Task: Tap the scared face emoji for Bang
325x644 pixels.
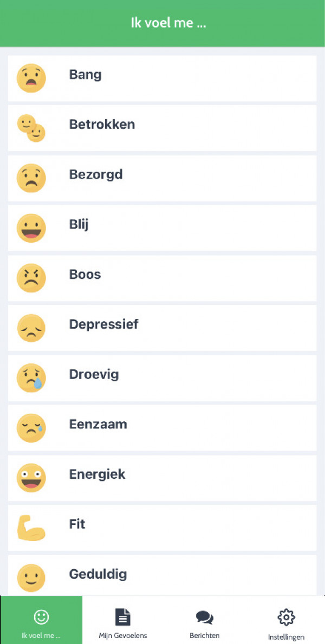Action: click(x=31, y=78)
